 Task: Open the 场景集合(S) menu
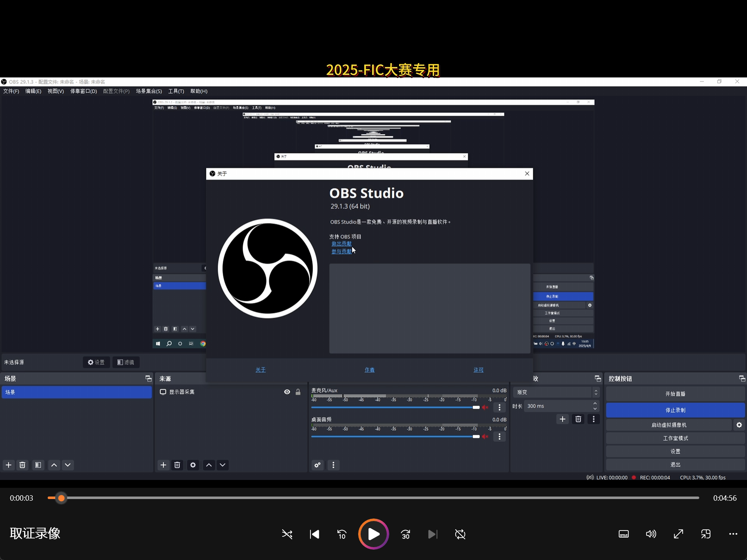tap(149, 91)
